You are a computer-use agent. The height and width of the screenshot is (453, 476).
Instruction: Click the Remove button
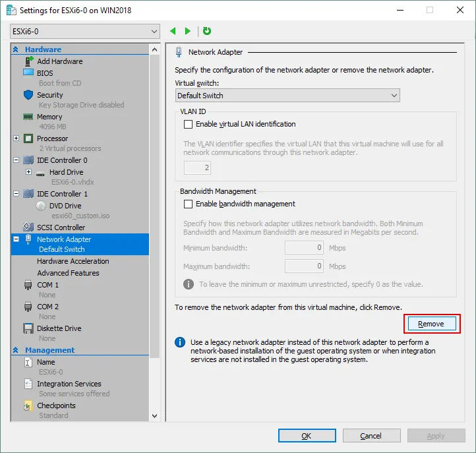click(431, 324)
